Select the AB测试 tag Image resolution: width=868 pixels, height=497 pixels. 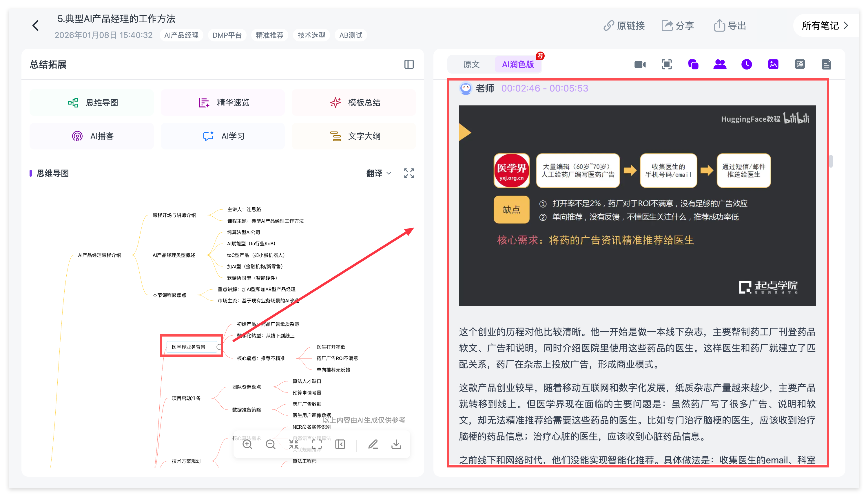coord(351,35)
